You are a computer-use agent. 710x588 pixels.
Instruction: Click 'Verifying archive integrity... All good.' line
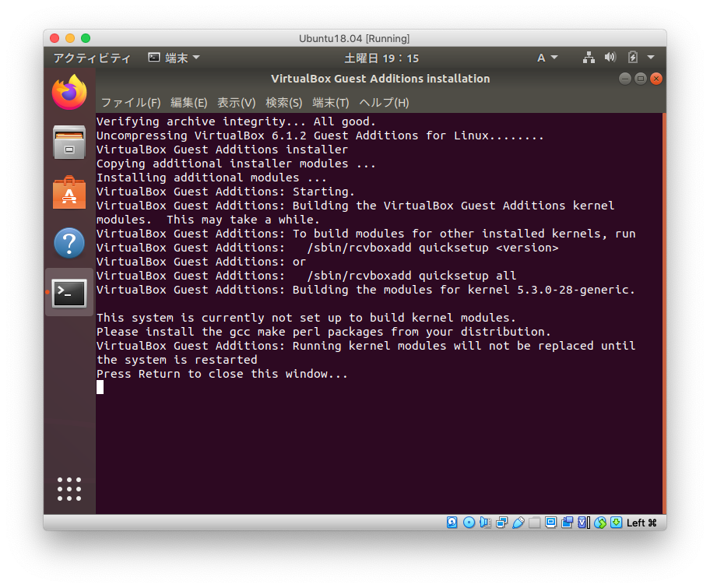[x=236, y=121]
